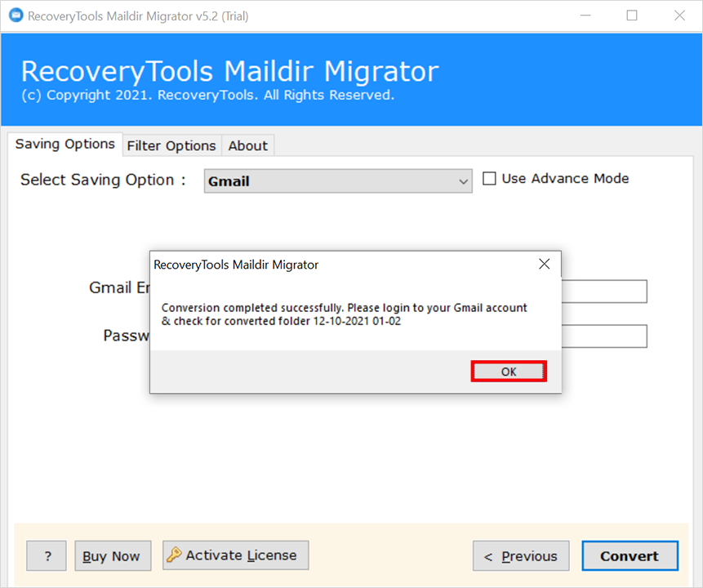Click the RecoveryTools Maildir Migrator banner heading
Screen dimensions: 703x588
click(x=230, y=71)
